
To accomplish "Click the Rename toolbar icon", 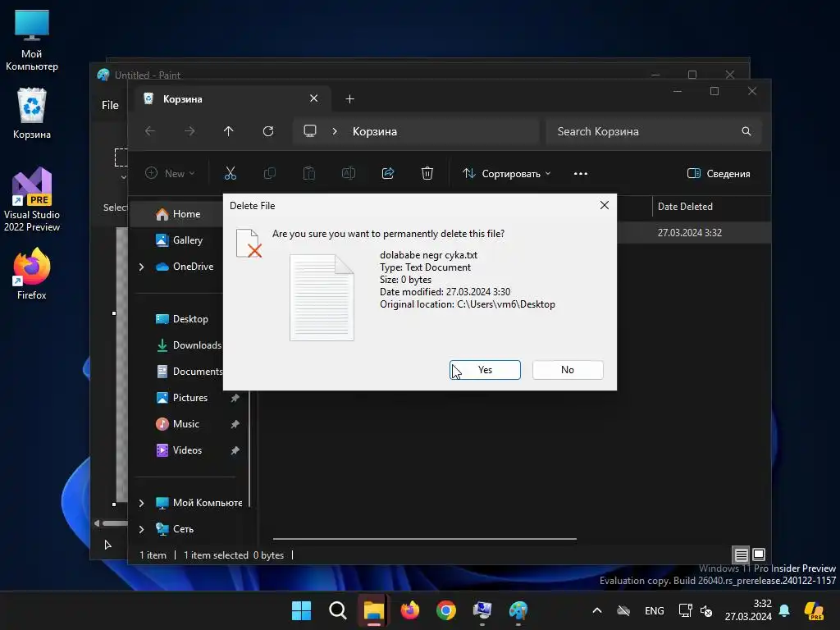I will pyautogui.click(x=348, y=174).
